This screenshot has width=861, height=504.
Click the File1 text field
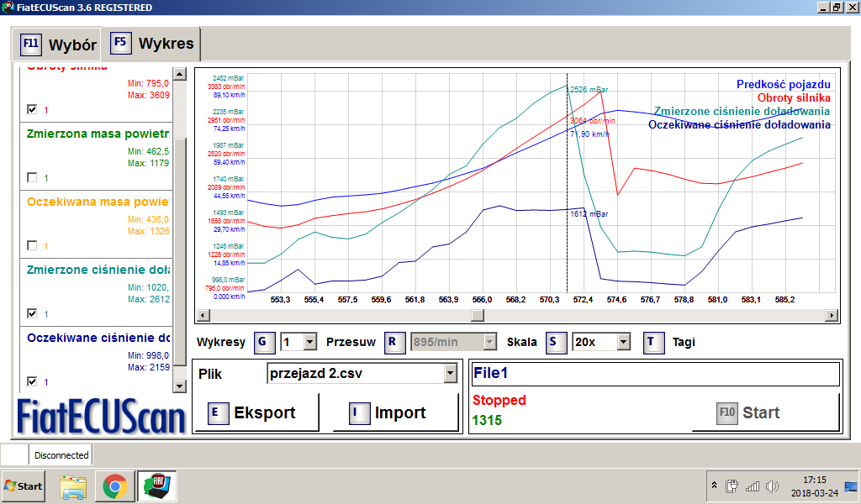point(656,374)
